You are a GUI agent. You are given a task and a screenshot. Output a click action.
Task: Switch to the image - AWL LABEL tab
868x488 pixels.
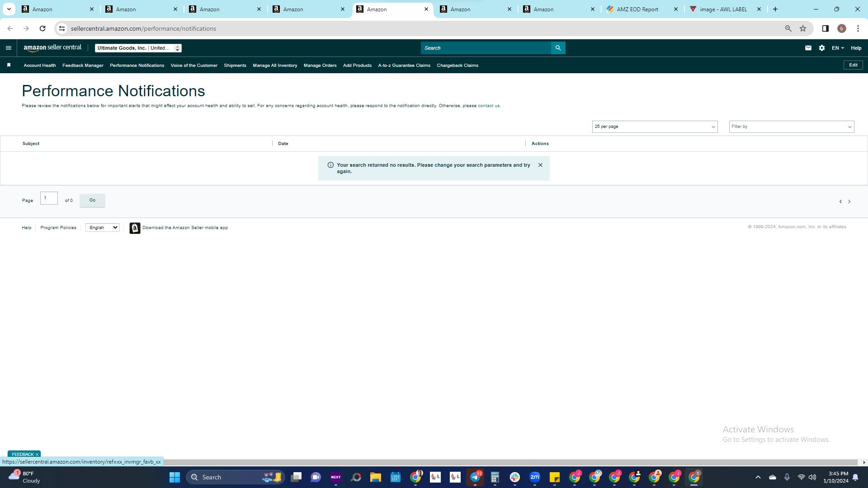(726, 9)
